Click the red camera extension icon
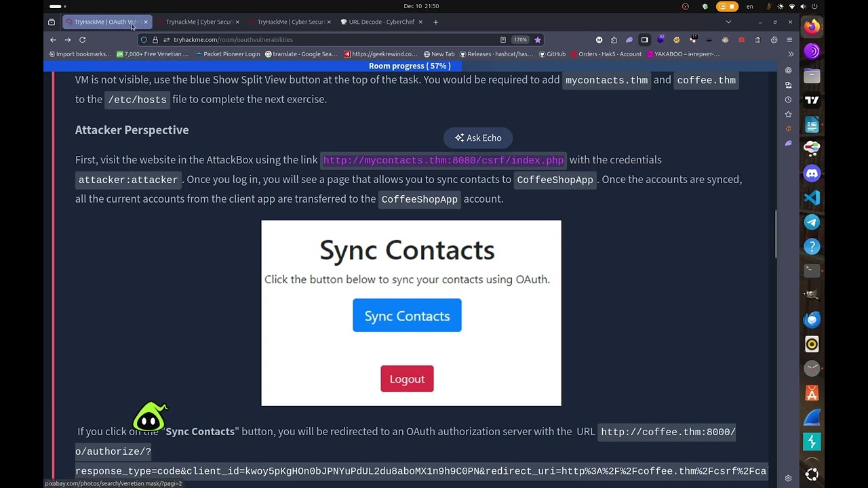This screenshot has height=488, width=868. (741, 40)
